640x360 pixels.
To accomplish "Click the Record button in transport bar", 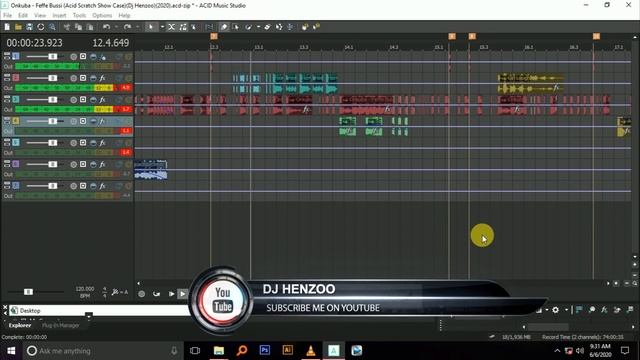I will pyautogui.click(x=142, y=293).
